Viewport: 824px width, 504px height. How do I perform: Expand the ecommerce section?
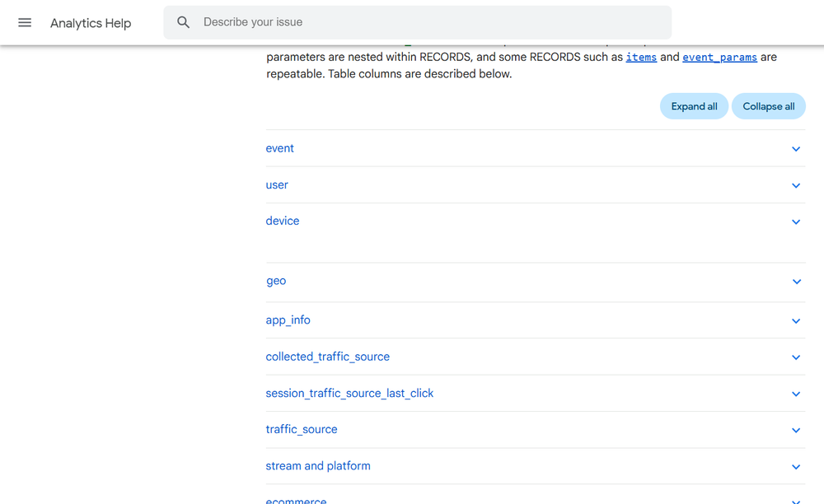pyautogui.click(x=296, y=499)
